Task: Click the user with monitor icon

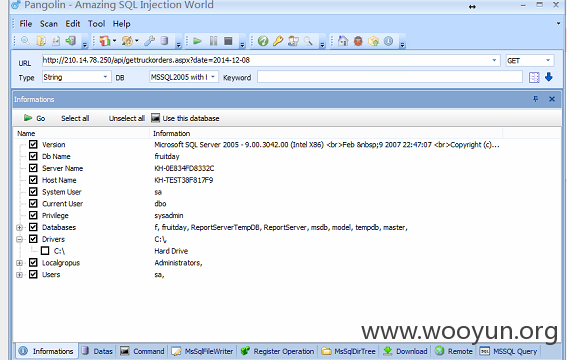Action: click(293, 41)
